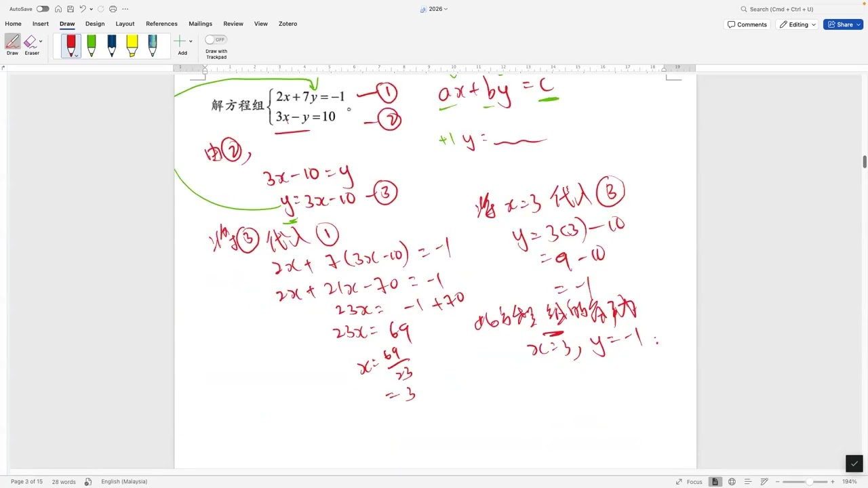Toggle Draw with Trackpad switch
This screenshot has height=488, width=868.
pos(216,39)
